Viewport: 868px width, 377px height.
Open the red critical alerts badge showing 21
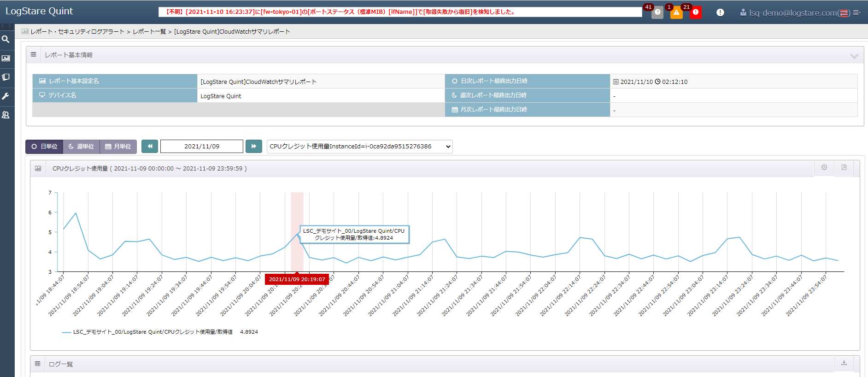(x=696, y=12)
